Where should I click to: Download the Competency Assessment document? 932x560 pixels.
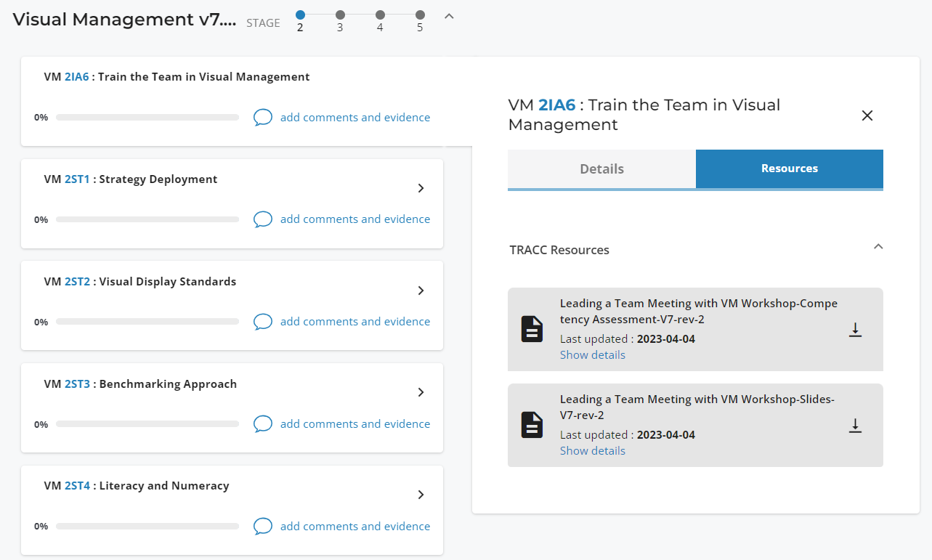(855, 329)
